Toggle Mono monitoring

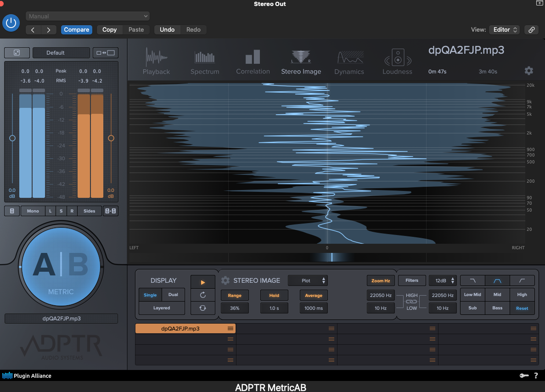(x=33, y=211)
